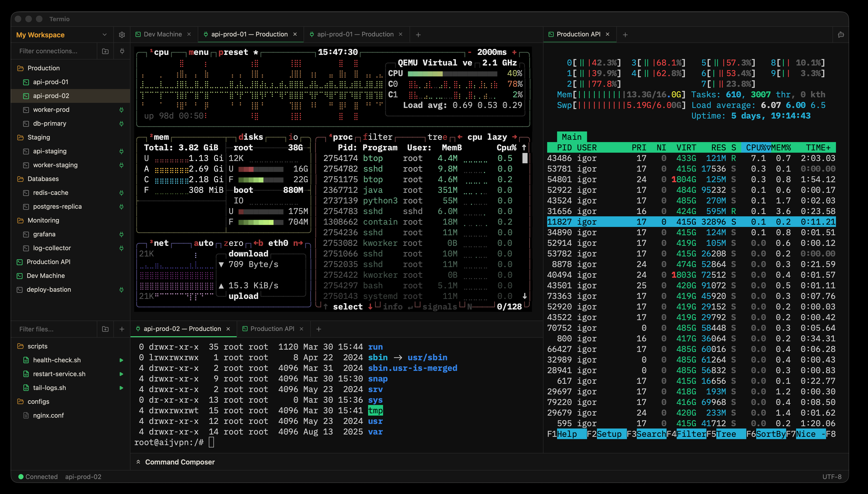Switch to the Dev Machine tab
The width and height of the screenshot is (868, 494).
(x=162, y=34)
